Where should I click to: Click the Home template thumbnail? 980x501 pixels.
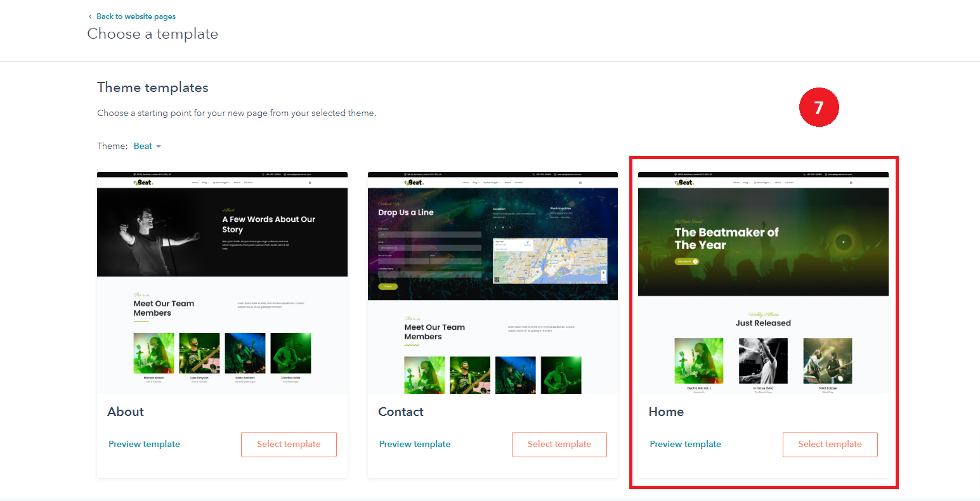763,282
